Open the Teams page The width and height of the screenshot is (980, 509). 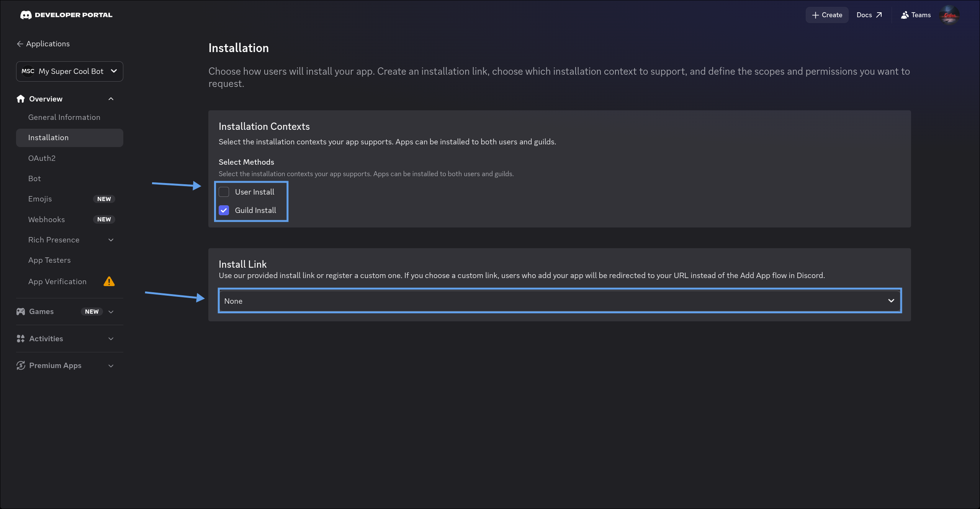tap(916, 15)
